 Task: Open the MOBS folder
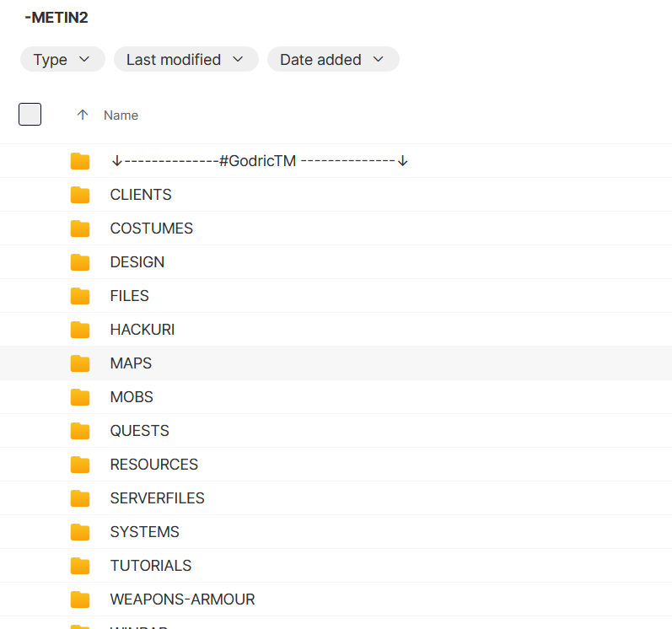pos(132,397)
